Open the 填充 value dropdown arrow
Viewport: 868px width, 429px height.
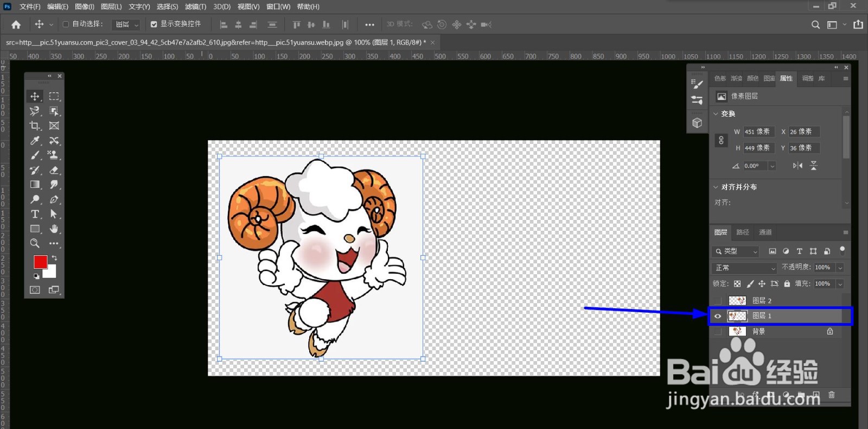coord(840,283)
